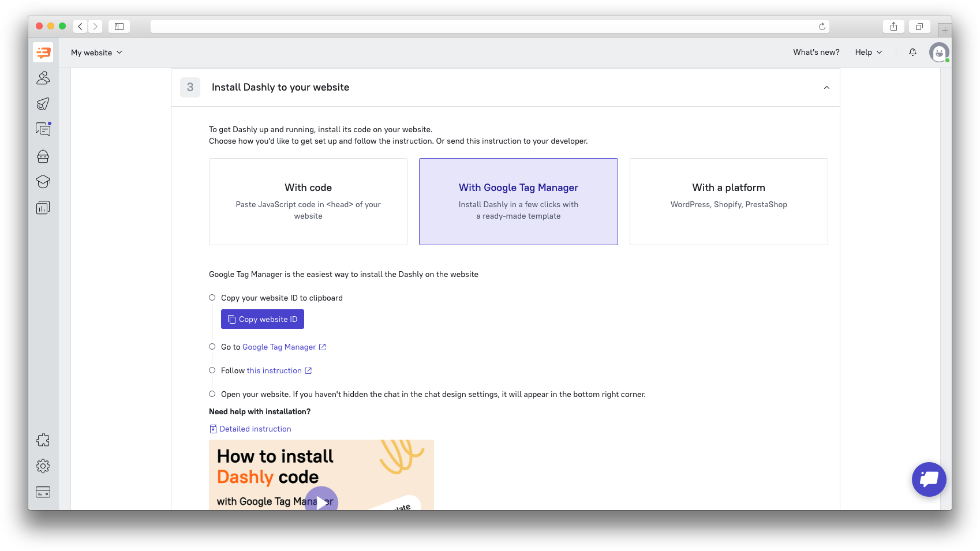This screenshot has width=980, height=551.
Task: Click the browser share icon
Action: (x=893, y=27)
